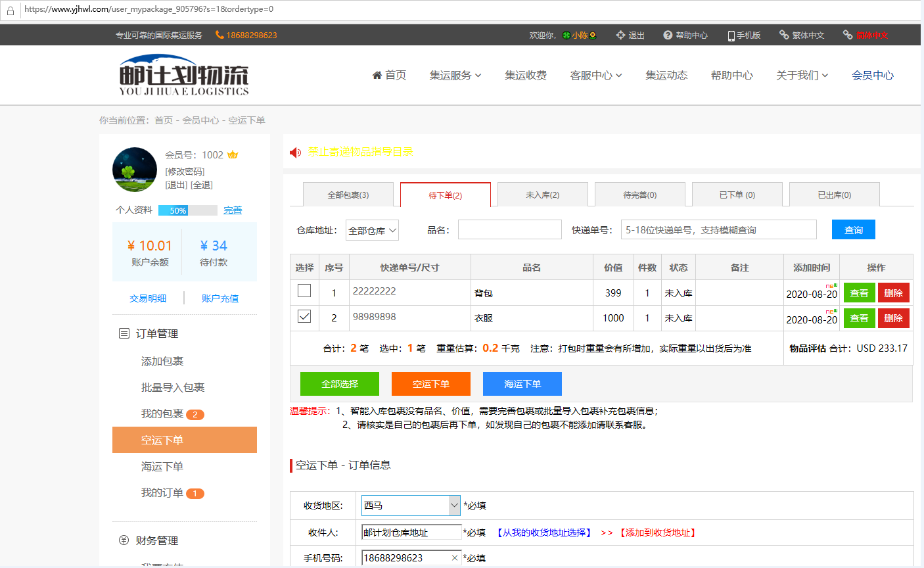Viewport: 924px width, 568px height.
Task: Click 查看 for package 98989898
Action: [x=860, y=318]
